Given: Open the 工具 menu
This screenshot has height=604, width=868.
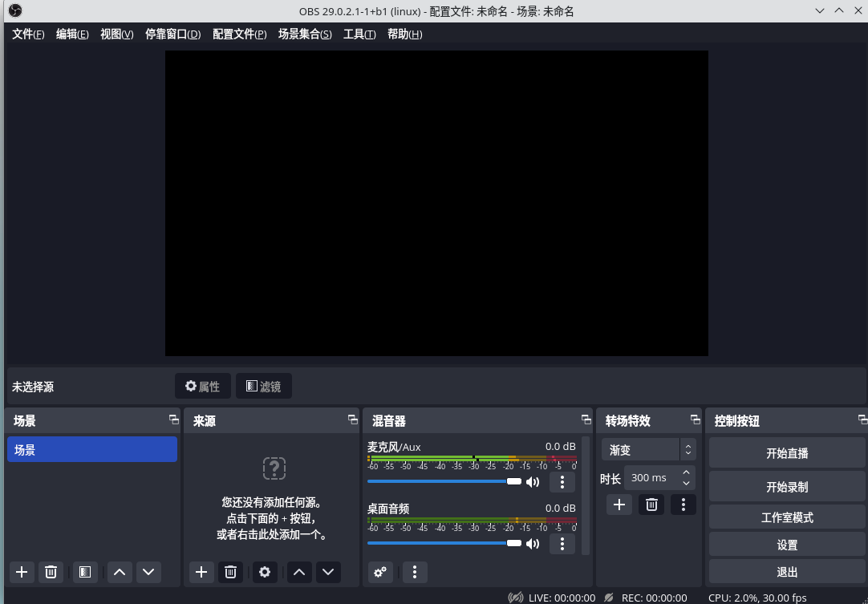Looking at the screenshot, I should pos(359,34).
